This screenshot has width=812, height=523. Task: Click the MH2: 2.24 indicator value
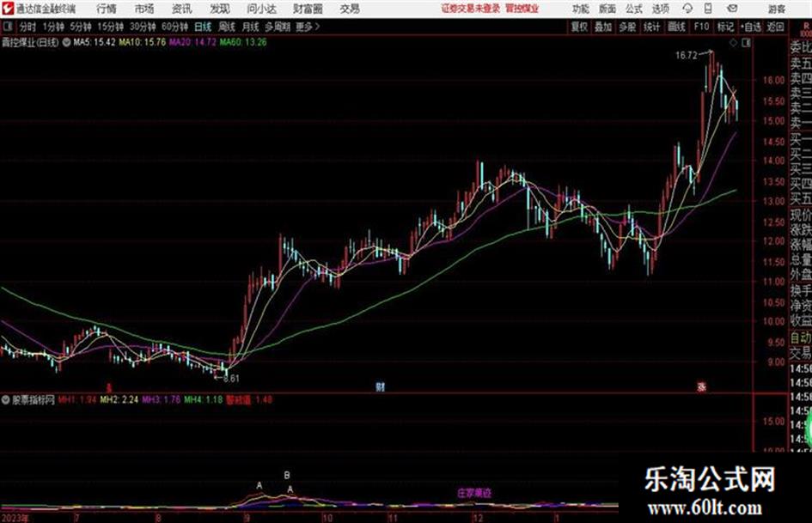(119, 399)
